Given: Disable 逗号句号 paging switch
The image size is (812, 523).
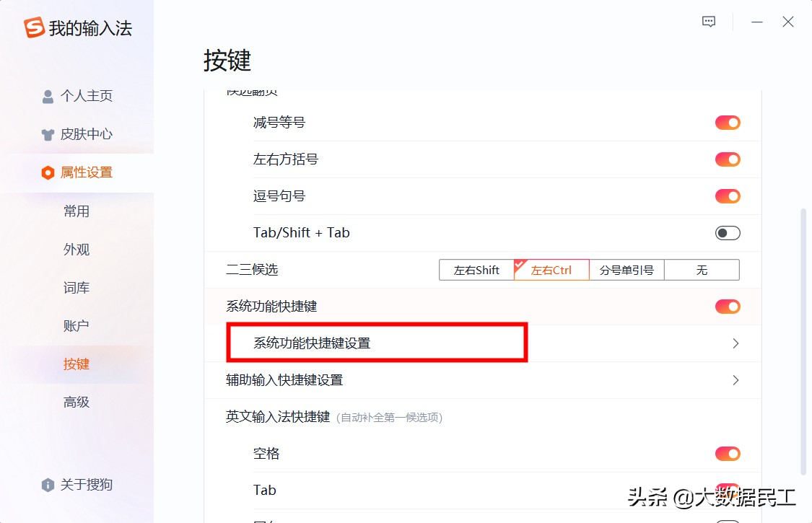Looking at the screenshot, I should [x=728, y=196].
